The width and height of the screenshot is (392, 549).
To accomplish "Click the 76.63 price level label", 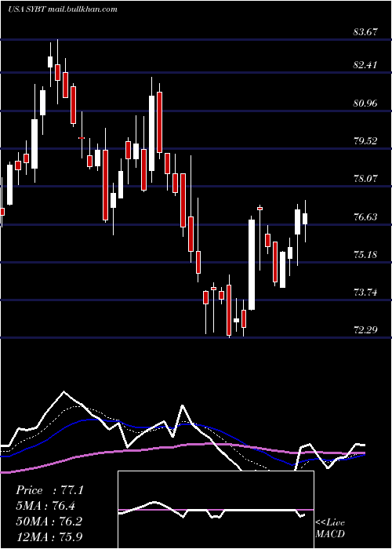I will (365, 216).
